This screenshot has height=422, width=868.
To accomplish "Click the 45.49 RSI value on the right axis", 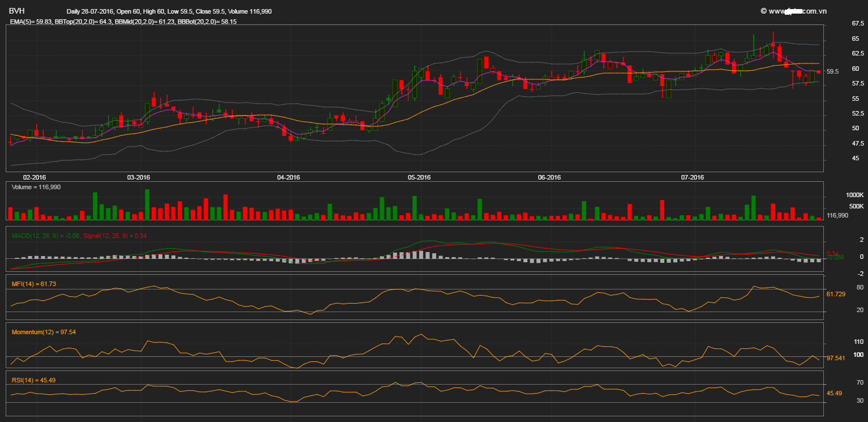I will (x=834, y=393).
